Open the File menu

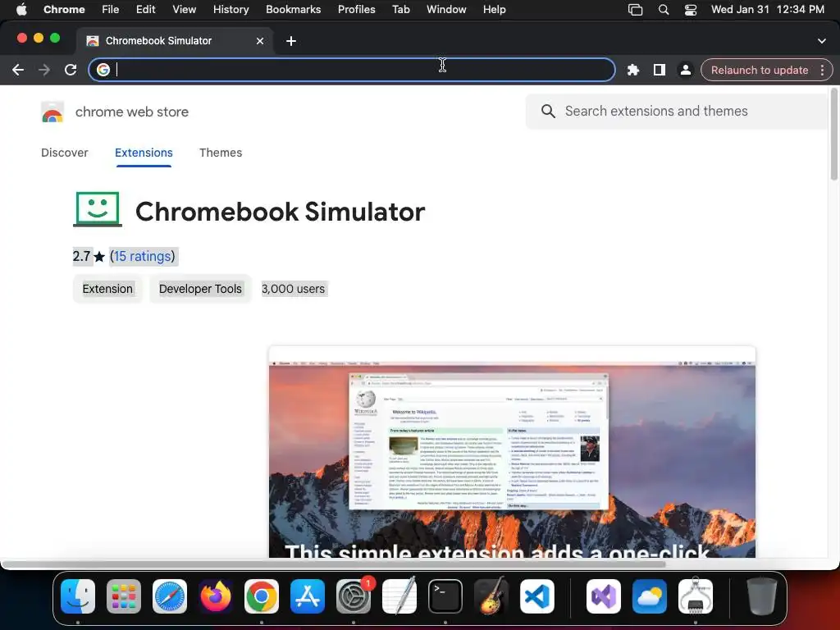[x=111, y=10]
